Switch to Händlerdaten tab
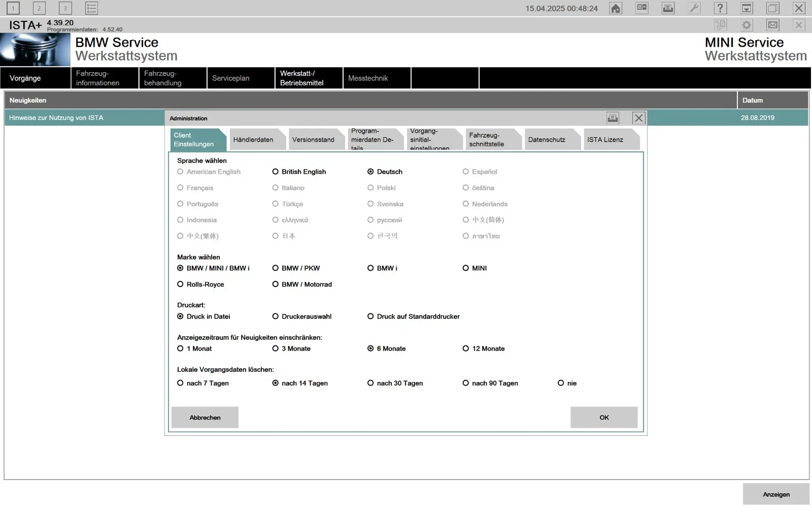The image size is (812, 508). coord(257,140)
